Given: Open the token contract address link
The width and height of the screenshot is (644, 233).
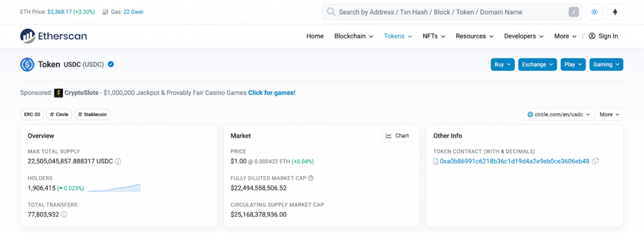Looking at the screenshot, I should click(514, 161).
